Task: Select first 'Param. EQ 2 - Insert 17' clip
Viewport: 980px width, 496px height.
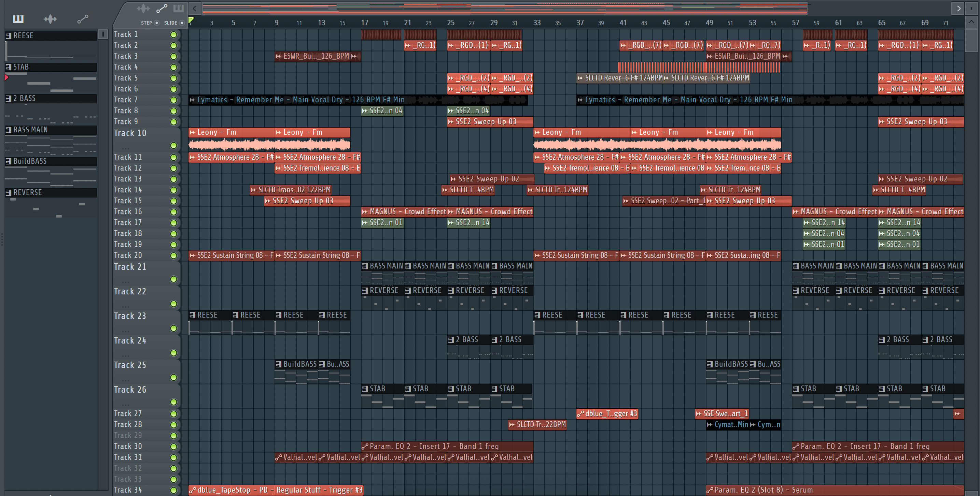Action: coord(447,447)
